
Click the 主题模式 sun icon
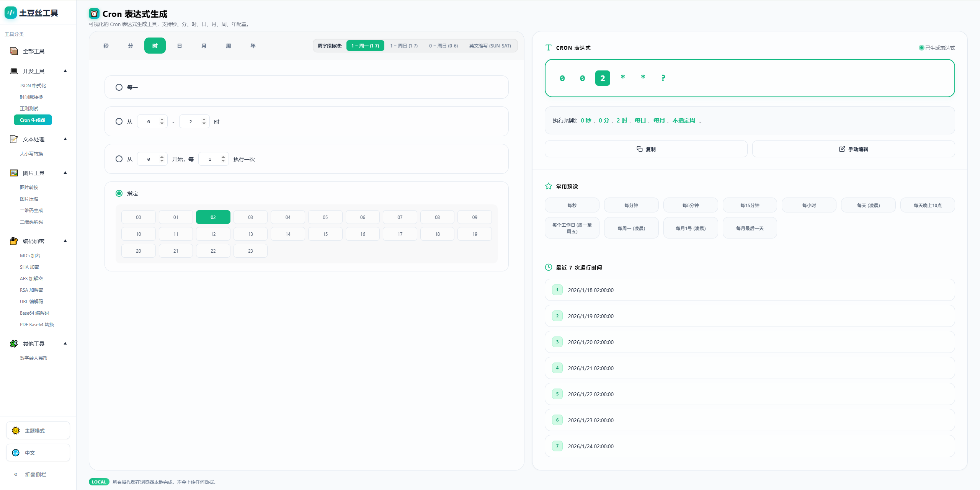pyautogui.click(x=16, y=431)
